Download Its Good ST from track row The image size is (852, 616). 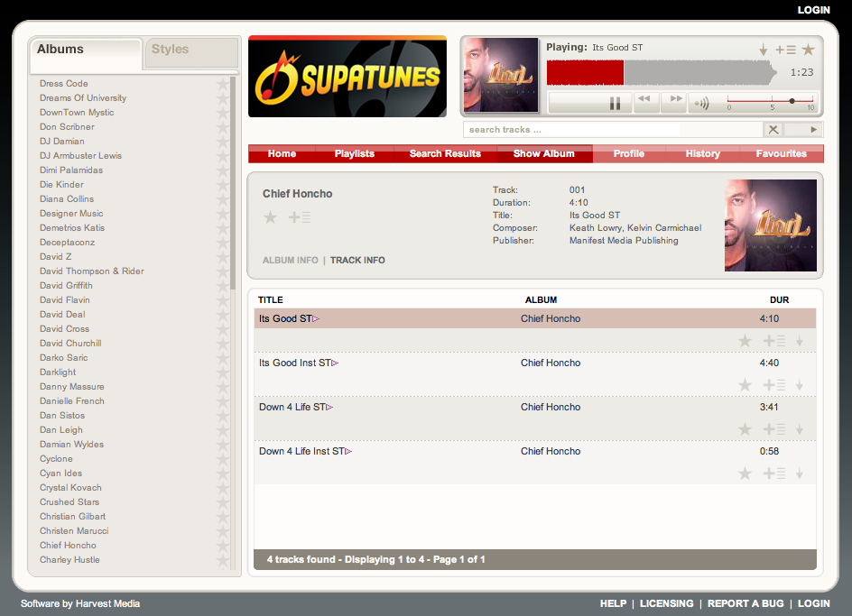tap(800, 341)
